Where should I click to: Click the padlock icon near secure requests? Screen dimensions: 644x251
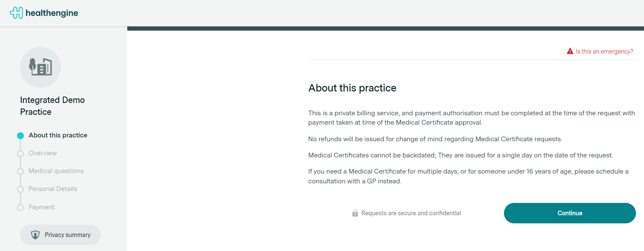coord(355,213)
